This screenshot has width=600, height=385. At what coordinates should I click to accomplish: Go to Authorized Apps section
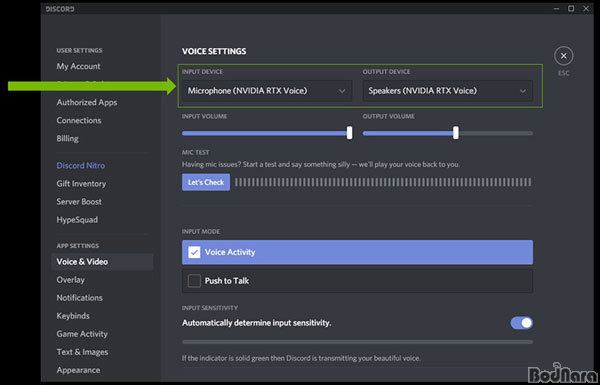[x=87, y=102]
